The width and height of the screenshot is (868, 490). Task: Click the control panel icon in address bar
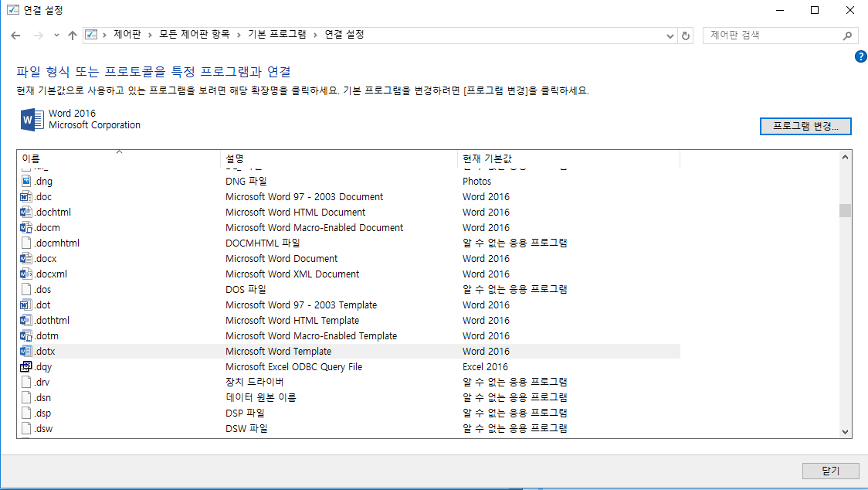[91, 34]
